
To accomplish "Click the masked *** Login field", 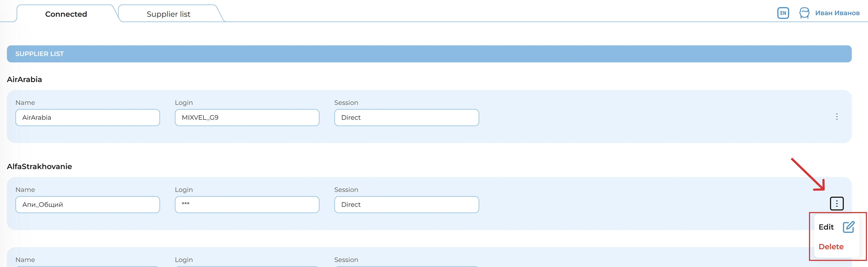I will tap(247, 205).
